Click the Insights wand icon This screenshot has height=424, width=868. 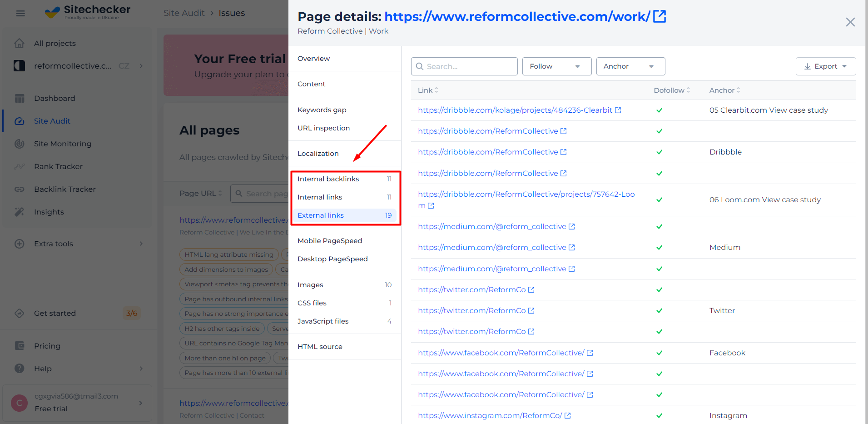(19, 212)
